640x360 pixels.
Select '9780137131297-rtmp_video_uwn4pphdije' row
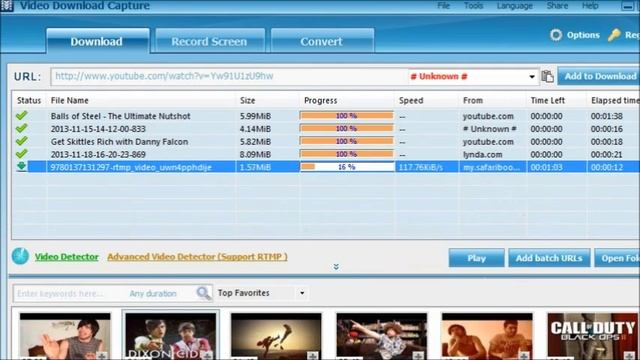pyautogui.click(x=326, y=167)
